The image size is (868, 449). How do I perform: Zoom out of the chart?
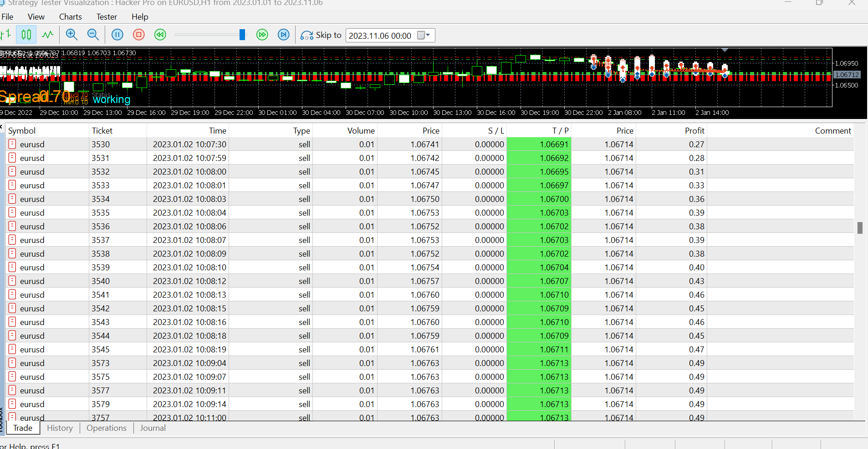click(x=93, y=35)
